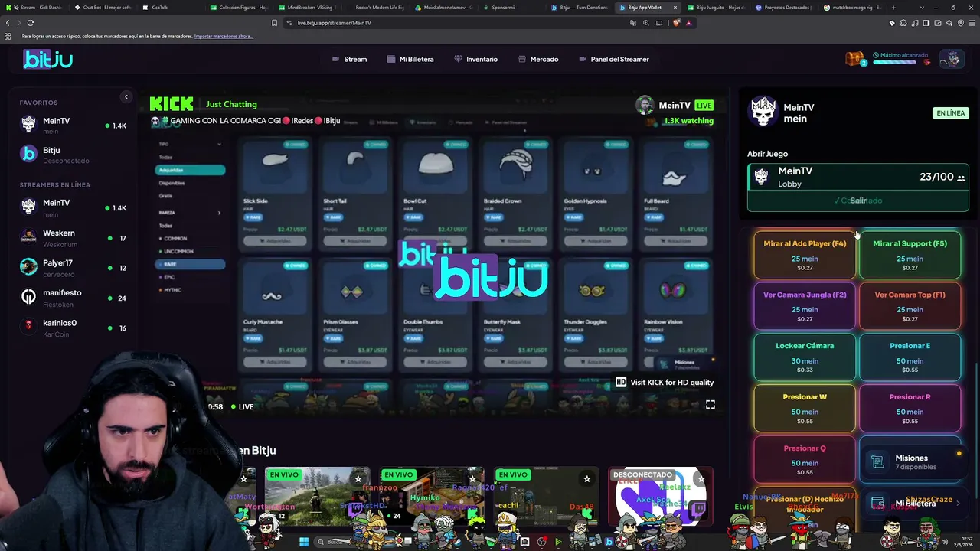Open the user profile avatar menu

(950, 59)
